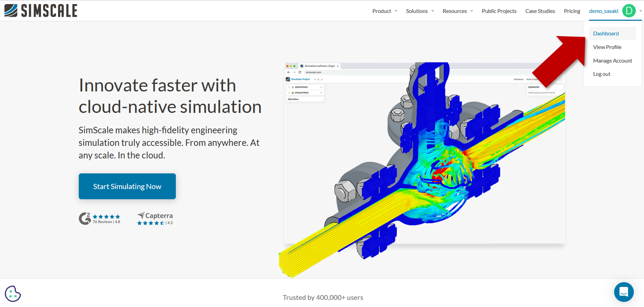Click the G2 reviews rating badge
The height and width of the screenshot is (307, 644).
coord(100,218)
